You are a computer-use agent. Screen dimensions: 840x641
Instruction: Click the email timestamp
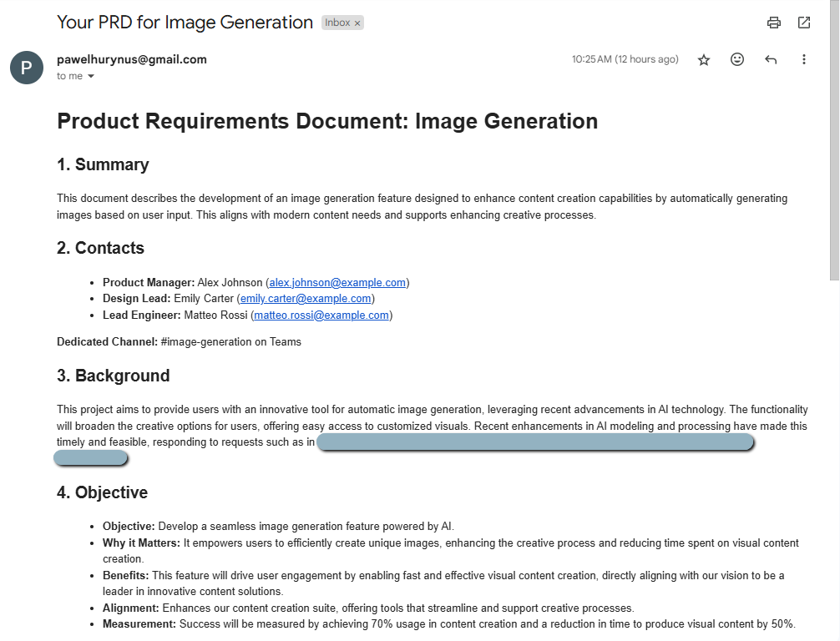[625, 59]
